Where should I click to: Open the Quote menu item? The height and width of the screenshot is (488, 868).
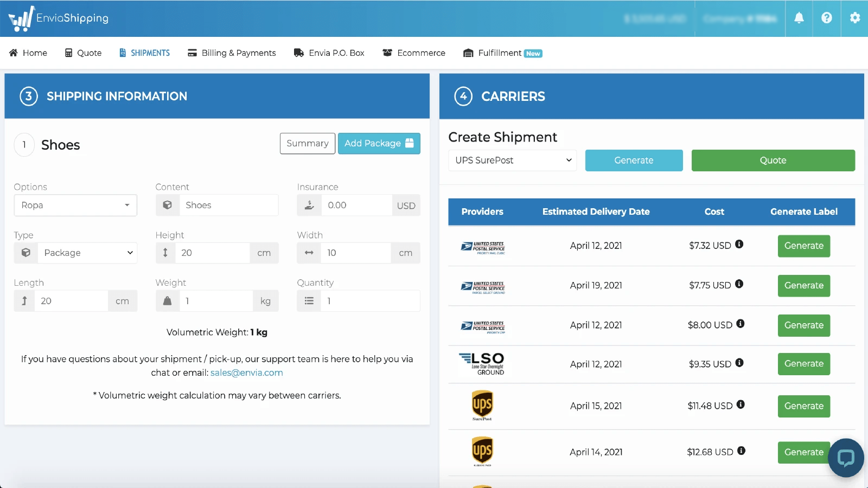[83, 53]
